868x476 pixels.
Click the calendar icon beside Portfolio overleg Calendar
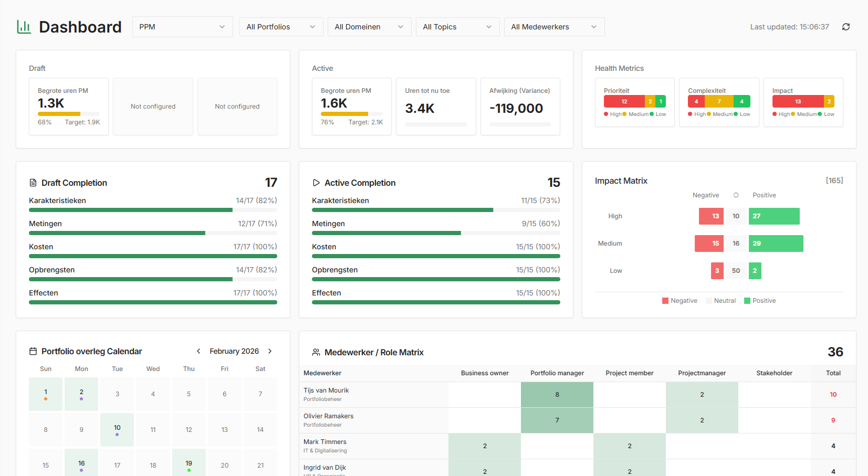(x=33, y=351)
